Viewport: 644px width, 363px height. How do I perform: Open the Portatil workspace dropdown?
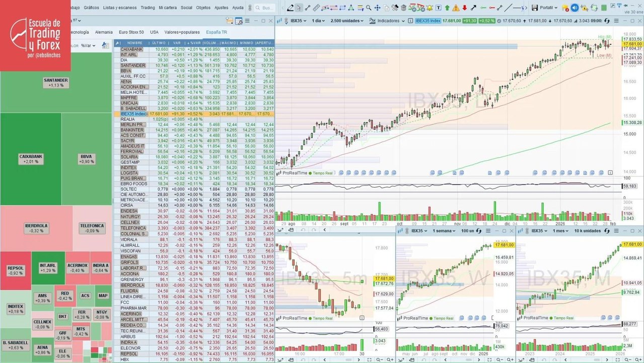point(549,8)
